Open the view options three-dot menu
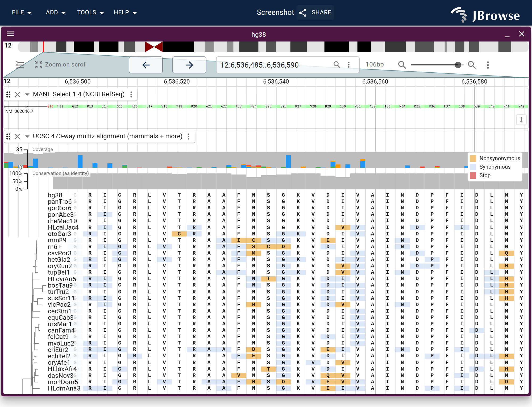Screen dimensions: 532x407 click(x=488, y=65)
